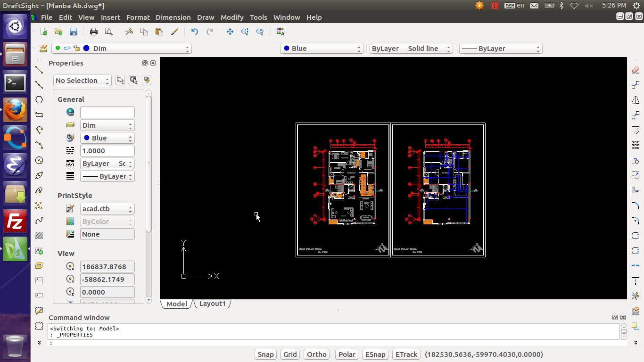Expand the No Selection dropdown
Screen dimensions: 644x362
(82, 81)
